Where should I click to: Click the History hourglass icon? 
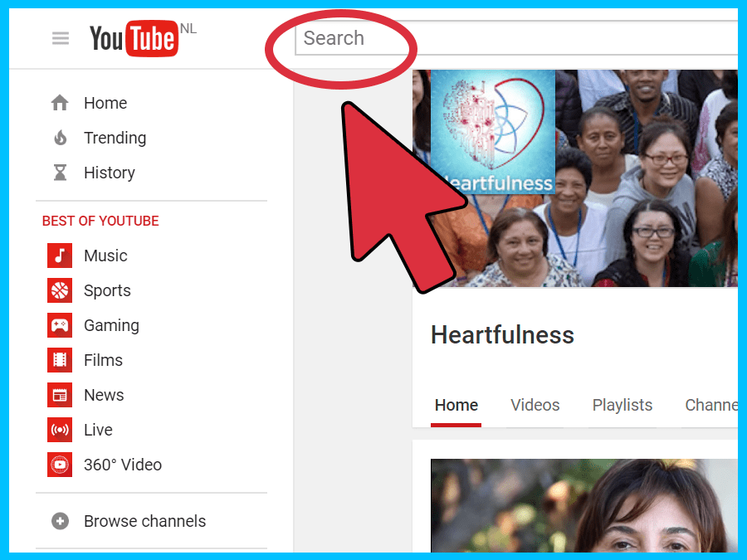(x=60, y=173)
